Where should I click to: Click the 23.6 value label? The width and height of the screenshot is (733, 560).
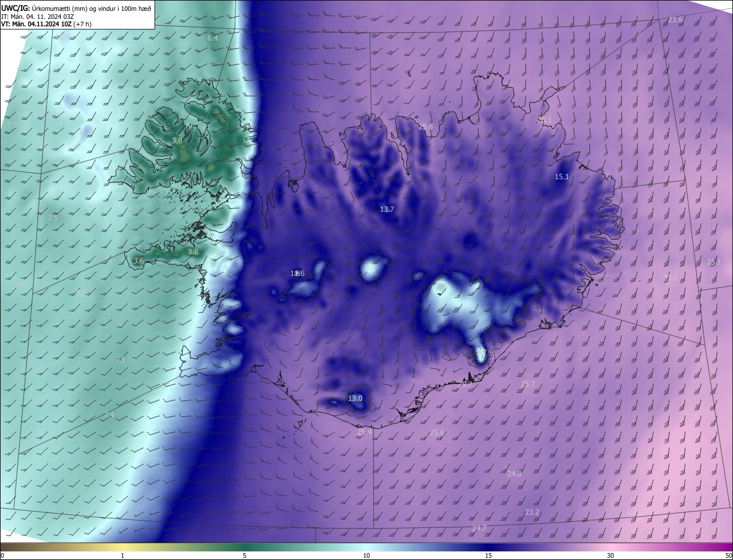(x=675, y=19)
